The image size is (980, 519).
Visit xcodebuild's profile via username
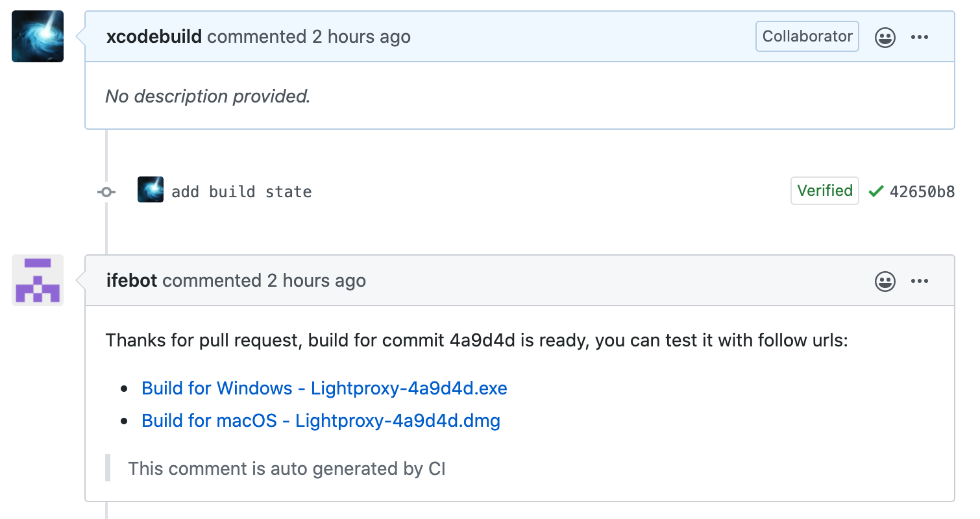point(154,36)
